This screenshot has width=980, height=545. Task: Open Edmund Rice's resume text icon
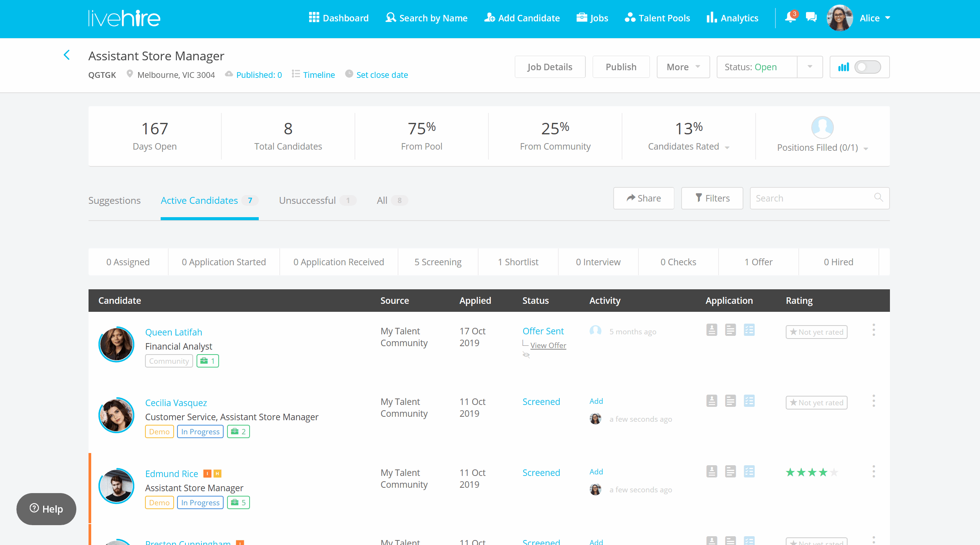[730, 471]
